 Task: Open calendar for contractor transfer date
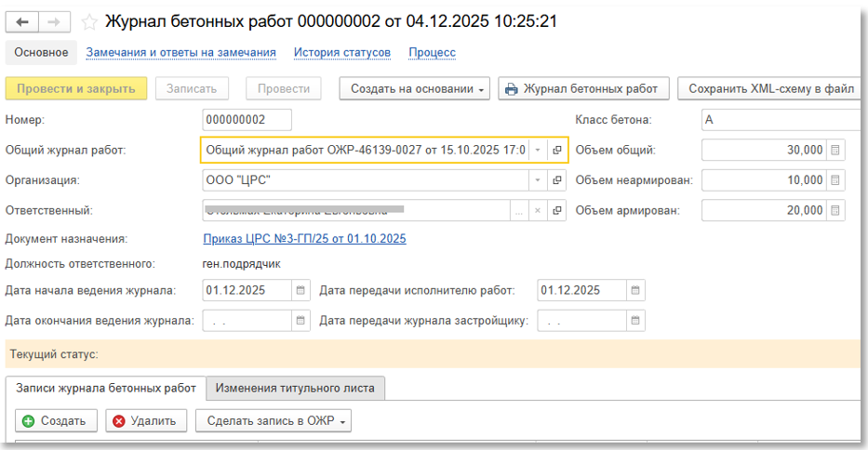tap(635, 290)
